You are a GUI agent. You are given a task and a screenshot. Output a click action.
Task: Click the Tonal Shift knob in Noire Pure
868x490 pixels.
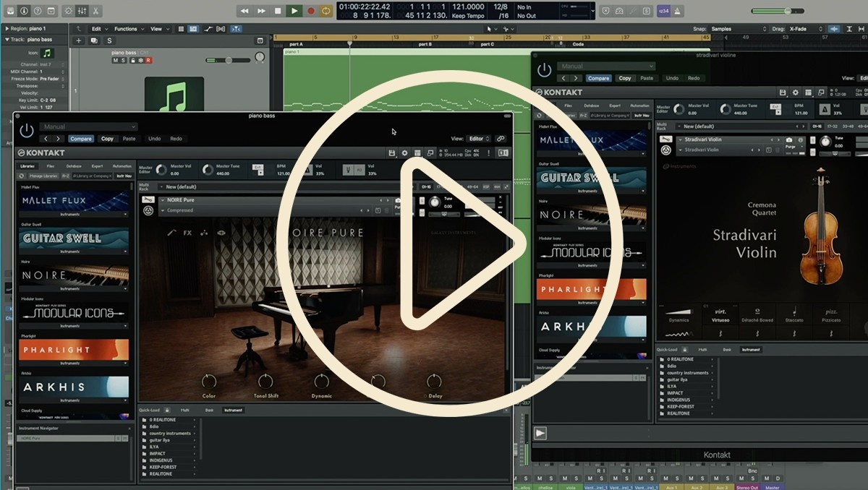[x=265, y=381]
